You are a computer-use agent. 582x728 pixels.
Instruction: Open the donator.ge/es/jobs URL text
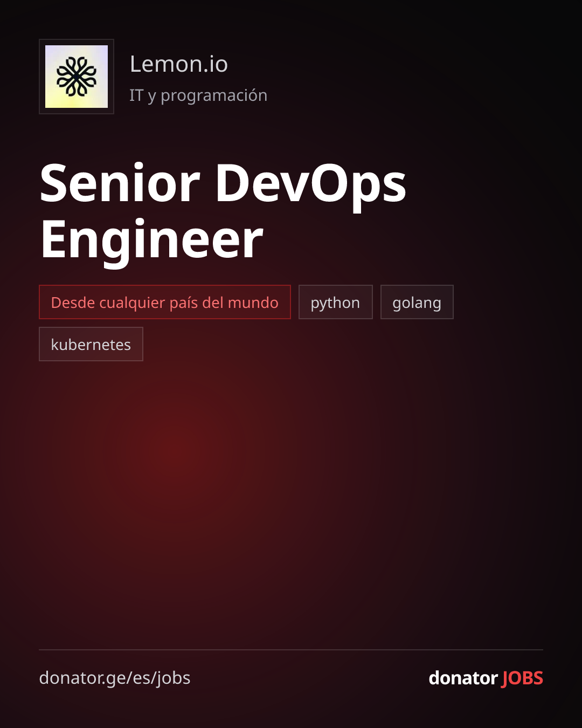point(115,678)
